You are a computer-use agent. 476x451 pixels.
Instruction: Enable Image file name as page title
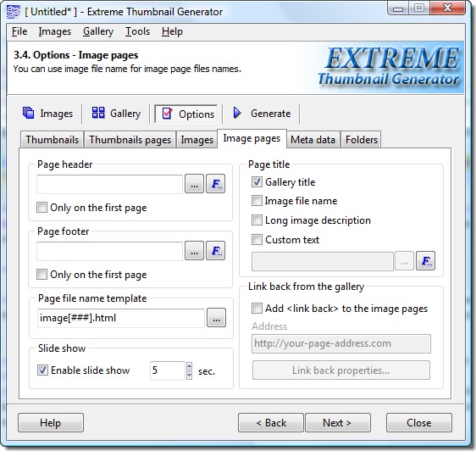(257, 201)
